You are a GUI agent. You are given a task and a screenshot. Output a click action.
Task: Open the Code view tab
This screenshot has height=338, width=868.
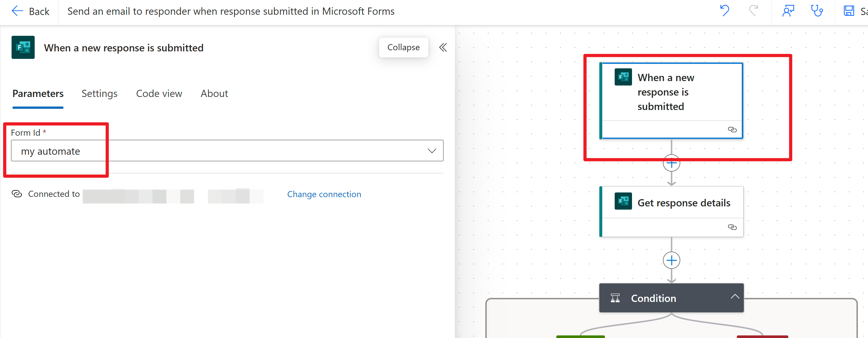coord(159,94)
